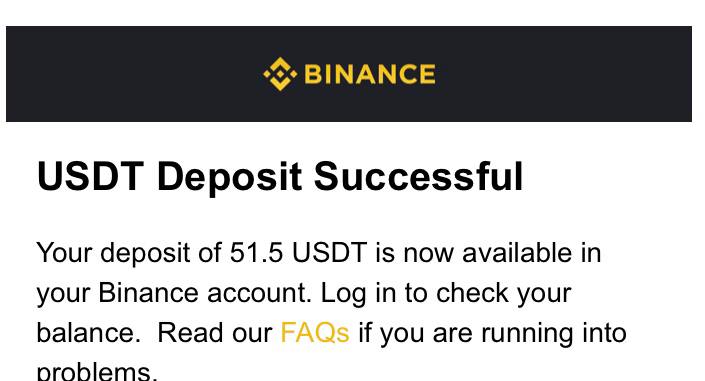
Task: Open the FAQs link
Action: tap(315, 333)
